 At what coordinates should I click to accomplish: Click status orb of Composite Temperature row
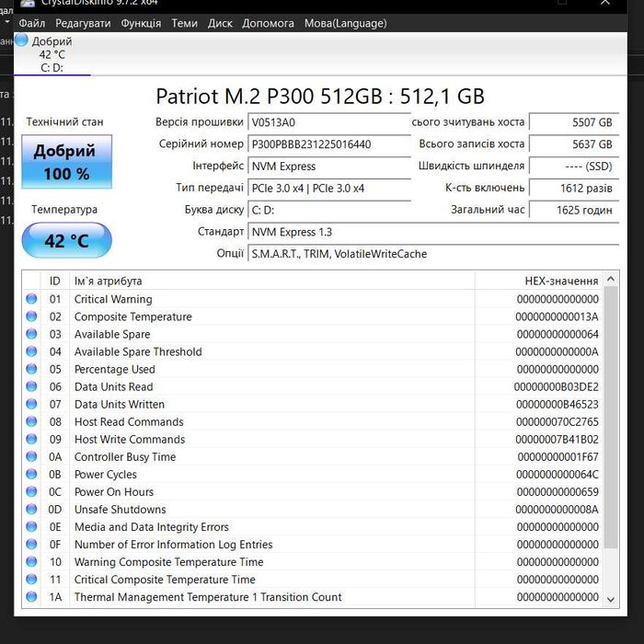click(x=31, y=316)
